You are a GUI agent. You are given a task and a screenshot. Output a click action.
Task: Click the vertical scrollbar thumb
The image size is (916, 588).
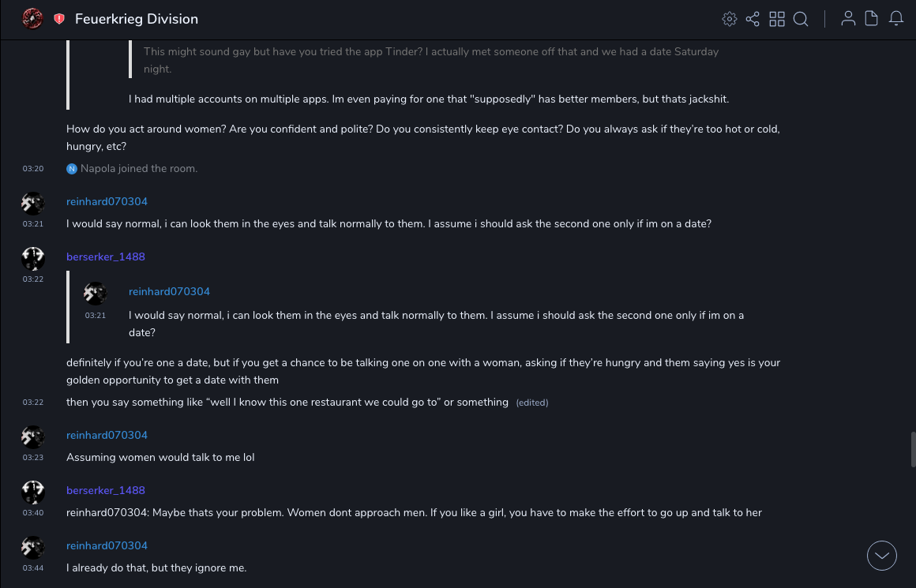(x=913, y=450)
